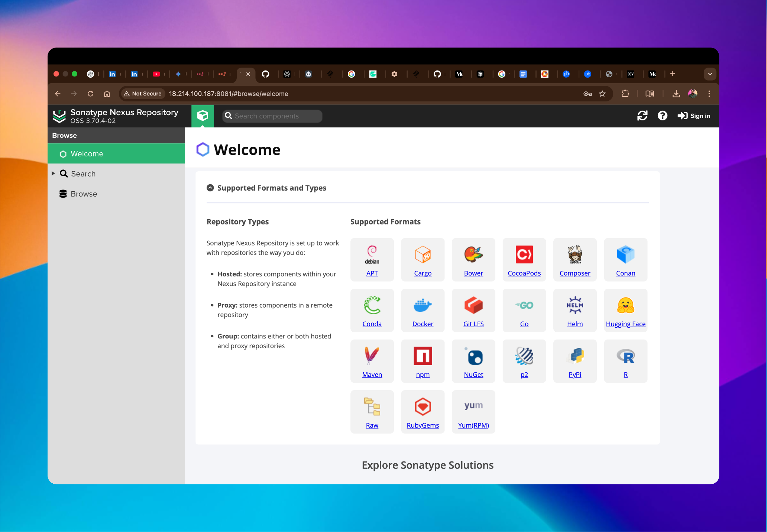
Task: Open the browser home button
Action: [107, 94]
